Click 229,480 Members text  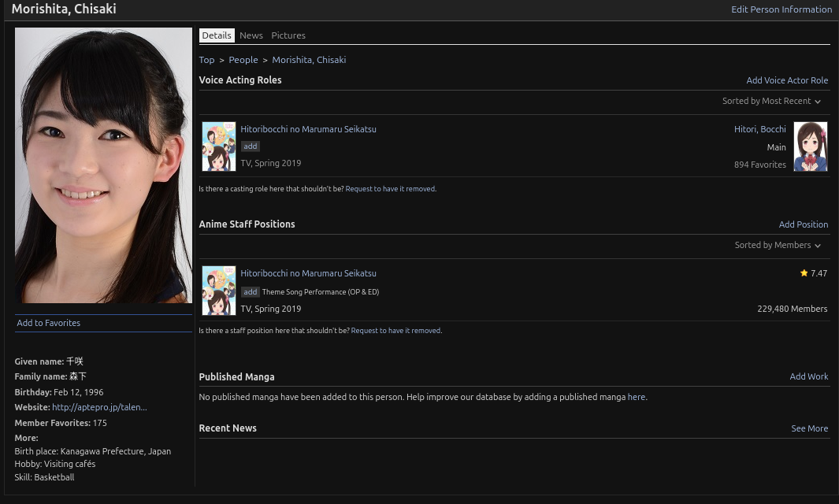(x=792, y=309)
